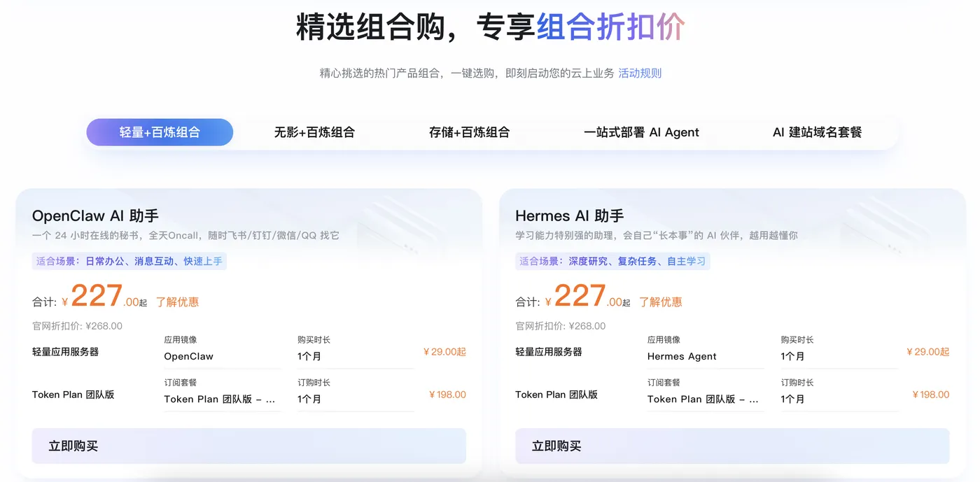Click the Hermes AI 助手 title
The height and width of the screenshot is (482, 980).
point(569,215)
